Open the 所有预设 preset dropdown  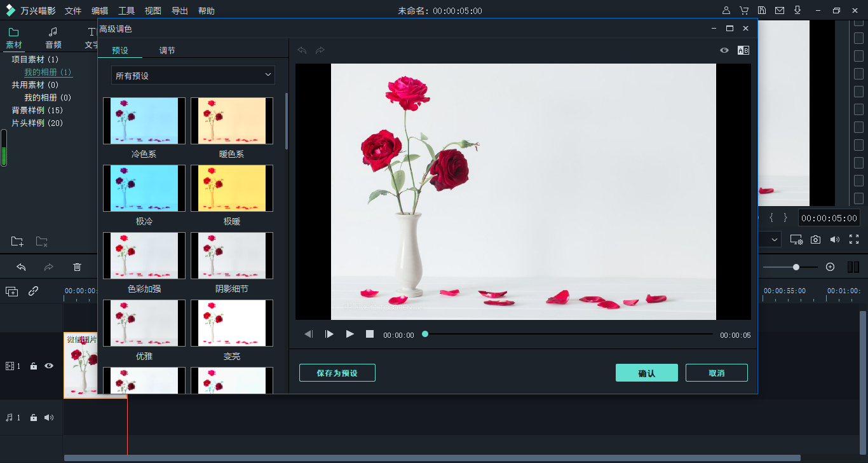(193, 76)
